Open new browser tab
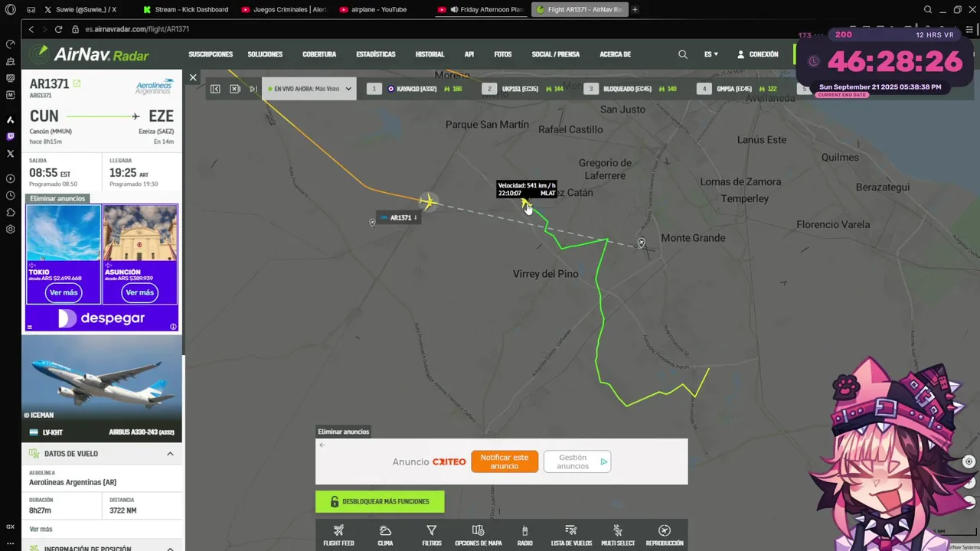Image resolution: width=980 pixels, height=551 pixels. point(635,10)
